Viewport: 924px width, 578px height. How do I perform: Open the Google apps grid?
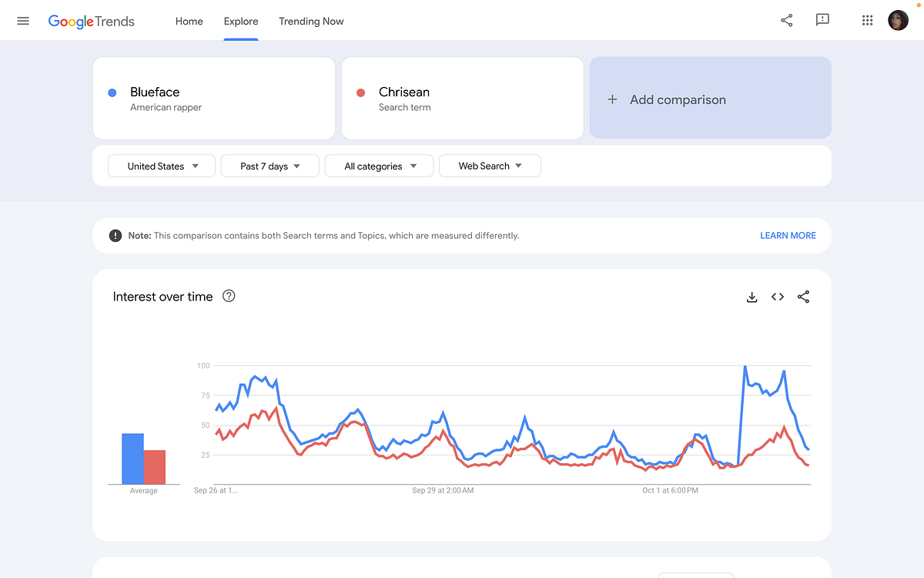(x=867, y=21)
